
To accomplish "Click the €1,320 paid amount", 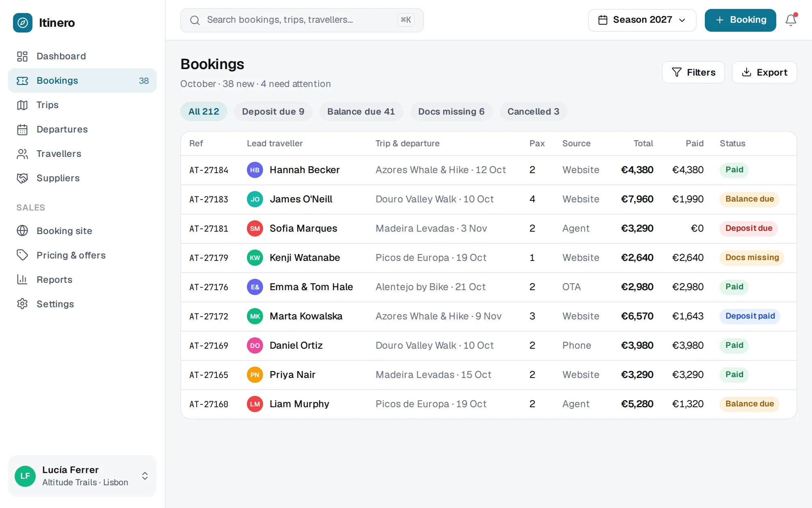I will pyautogui.click(x=688, y=404).
